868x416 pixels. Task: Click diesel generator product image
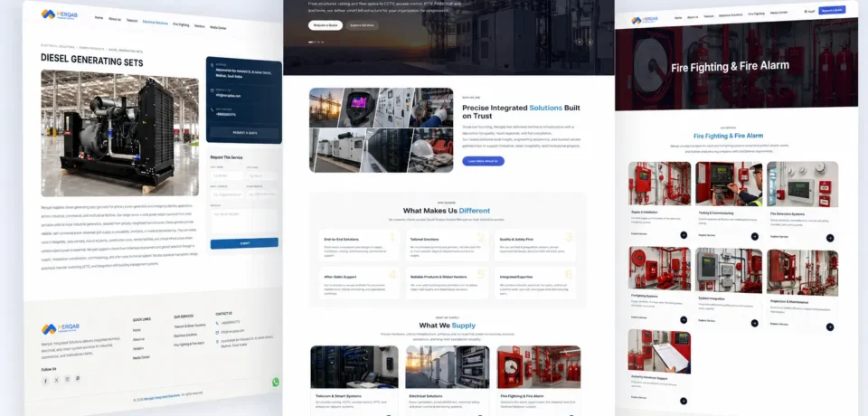point(119,133)
